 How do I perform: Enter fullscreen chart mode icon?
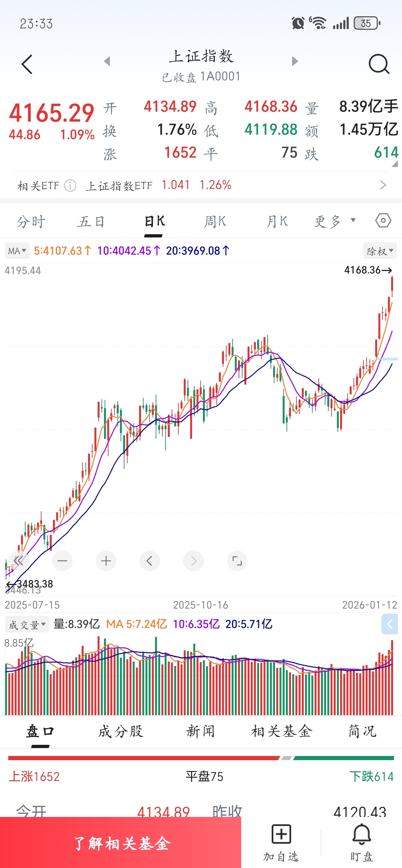tap(237, 561)
